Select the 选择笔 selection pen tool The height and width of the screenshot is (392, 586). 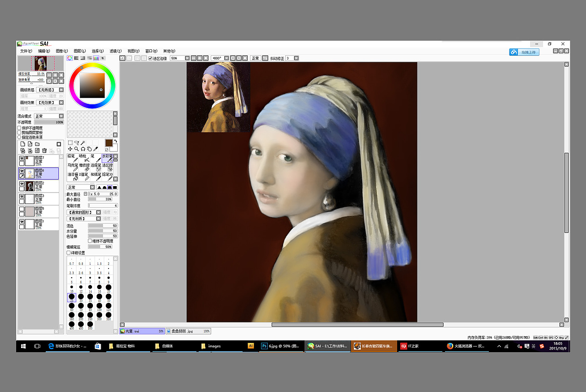pyautogui.click(x=96, y=167)
